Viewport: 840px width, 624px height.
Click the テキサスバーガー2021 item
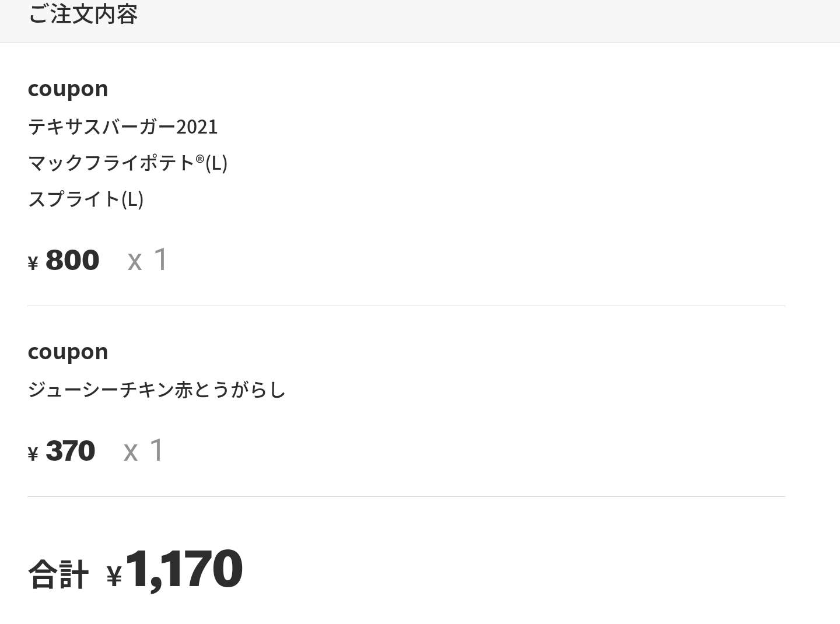pyautogui.click(x=123, y=127)
